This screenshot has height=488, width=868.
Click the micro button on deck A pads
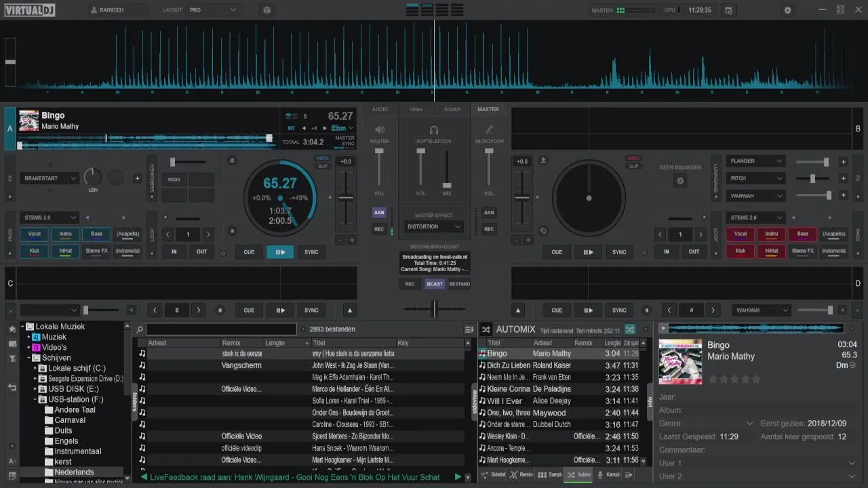(174, 180)
